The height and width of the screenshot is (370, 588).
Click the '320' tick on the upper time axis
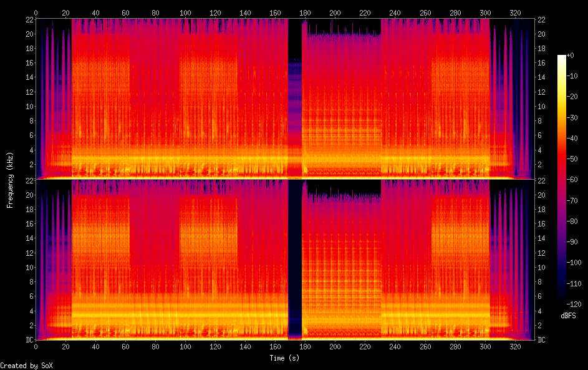click(x=515, y=12)
